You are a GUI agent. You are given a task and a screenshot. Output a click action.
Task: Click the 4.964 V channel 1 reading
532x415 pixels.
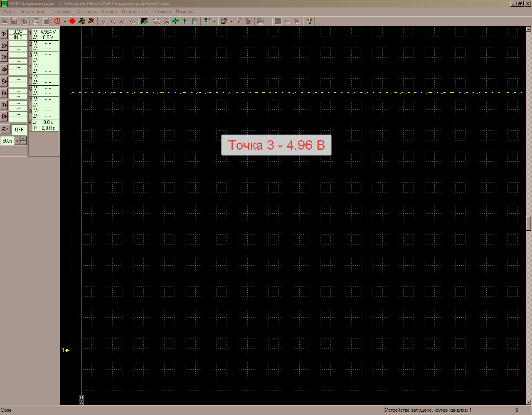[48, 32]
